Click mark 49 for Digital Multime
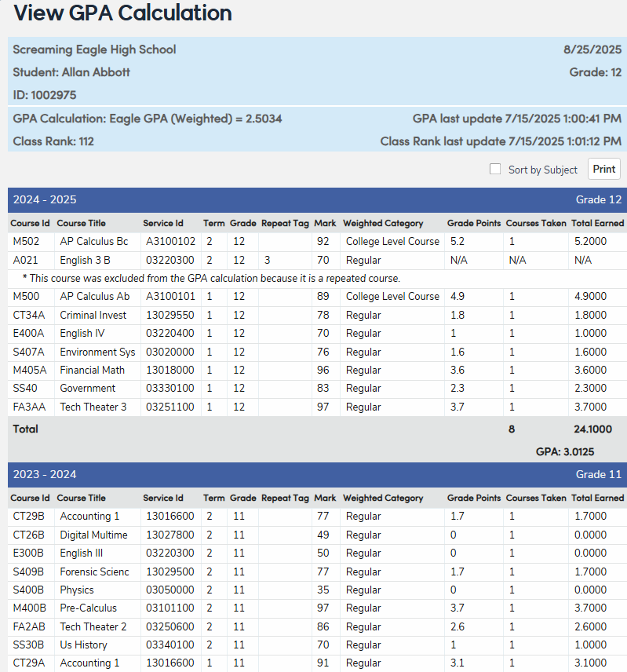This screenshot has height=672, width=627. tap(323, 535)
